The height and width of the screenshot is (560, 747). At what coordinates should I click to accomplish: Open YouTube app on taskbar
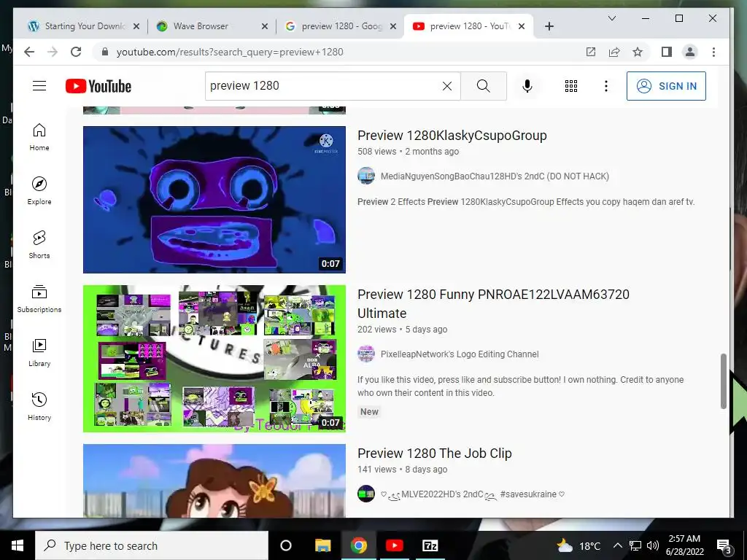click(x=395, y=545)
